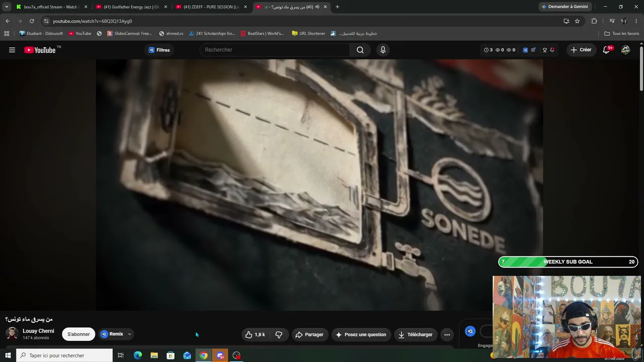The width and height of the screenshot is (644, 362).
Task: Click the install app icon in address bar
Action: (x=566, y=21)
